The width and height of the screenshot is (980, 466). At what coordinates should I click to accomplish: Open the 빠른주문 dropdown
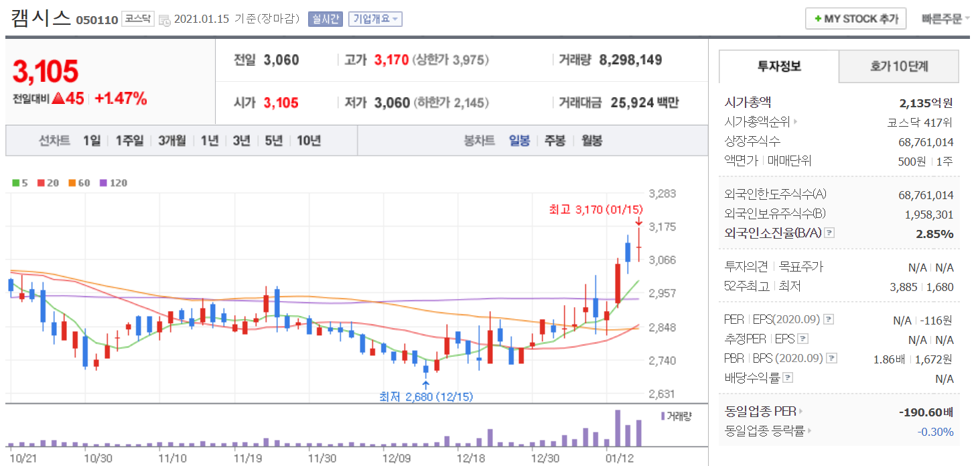coord(945,19)
